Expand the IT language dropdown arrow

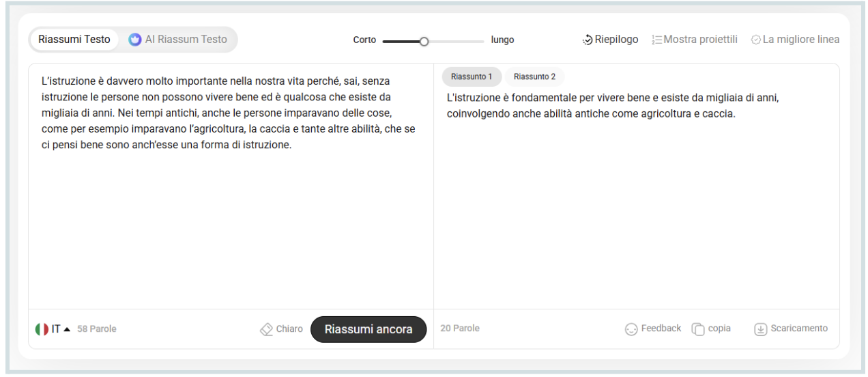coord(66,329)
